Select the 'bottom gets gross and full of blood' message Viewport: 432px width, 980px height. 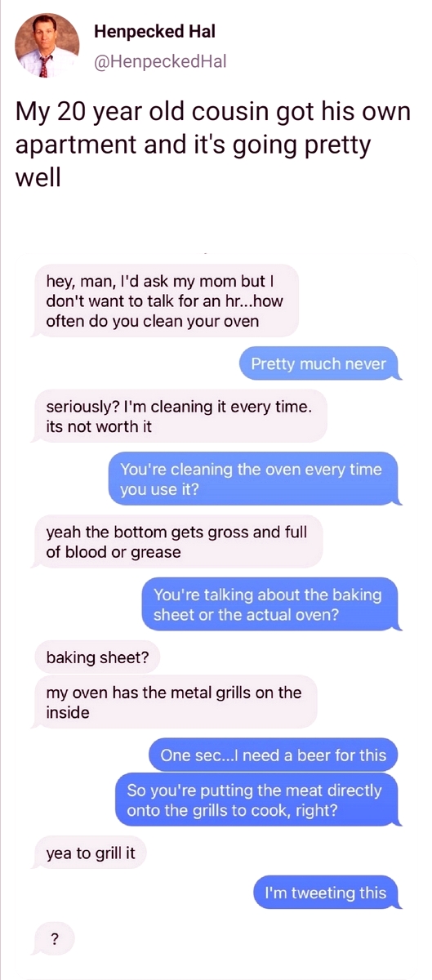[x=178, y=541]
